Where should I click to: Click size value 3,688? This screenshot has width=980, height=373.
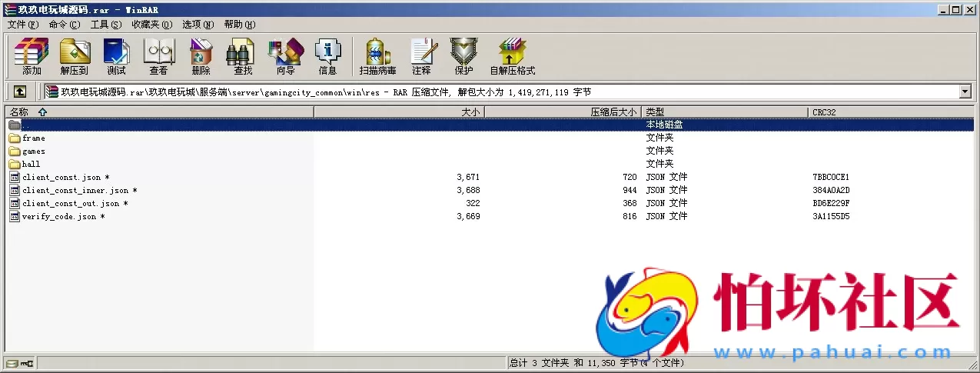468,191
